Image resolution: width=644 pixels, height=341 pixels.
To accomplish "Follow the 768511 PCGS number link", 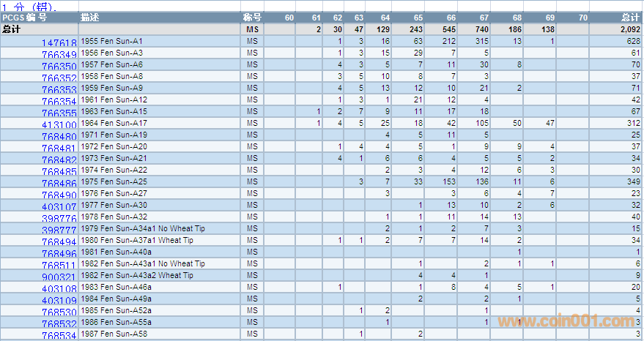I will pyautogui.click(x=59, y=266).
